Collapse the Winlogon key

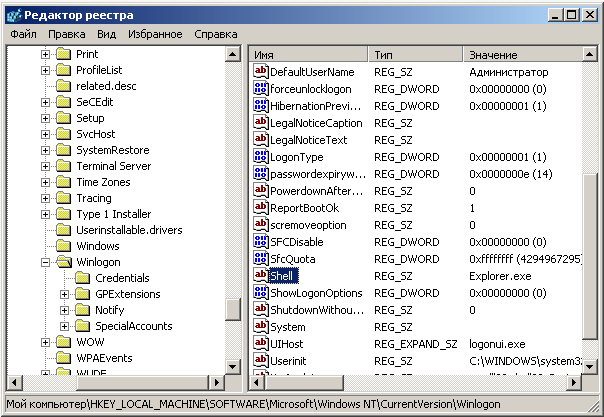pos(45,262)
